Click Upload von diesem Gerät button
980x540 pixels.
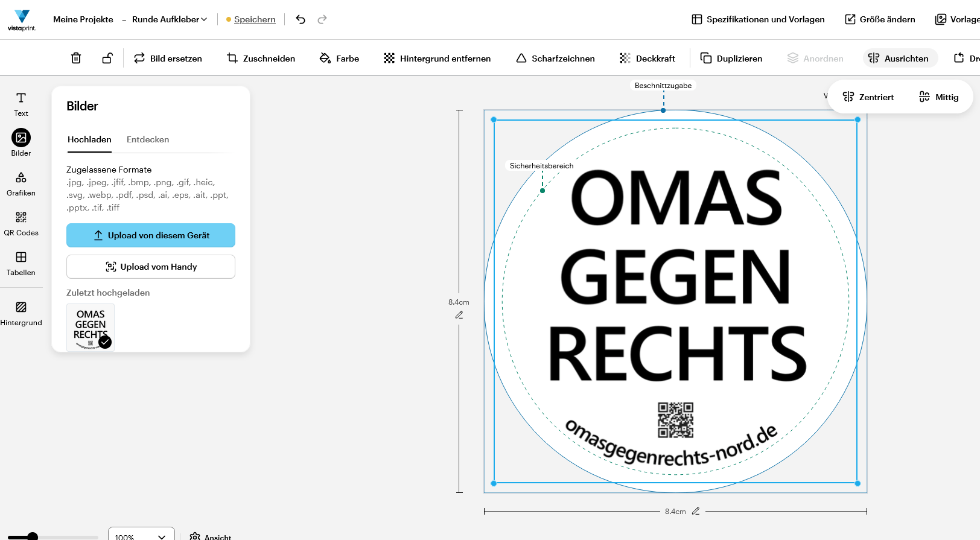[x=151, y=235]
